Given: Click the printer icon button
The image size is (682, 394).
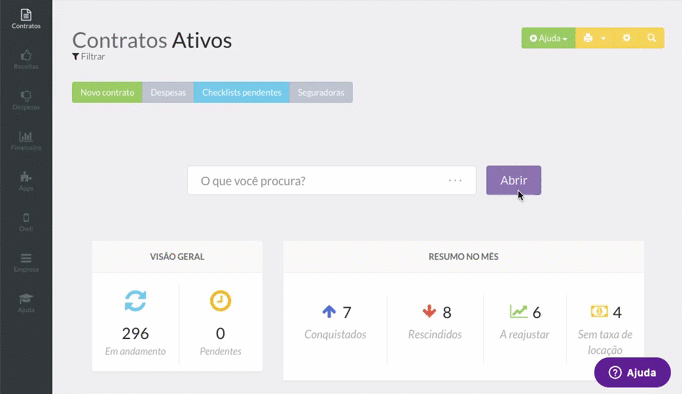Looking at the screenshot, I should pyautogui.click(x=588, y=38).
